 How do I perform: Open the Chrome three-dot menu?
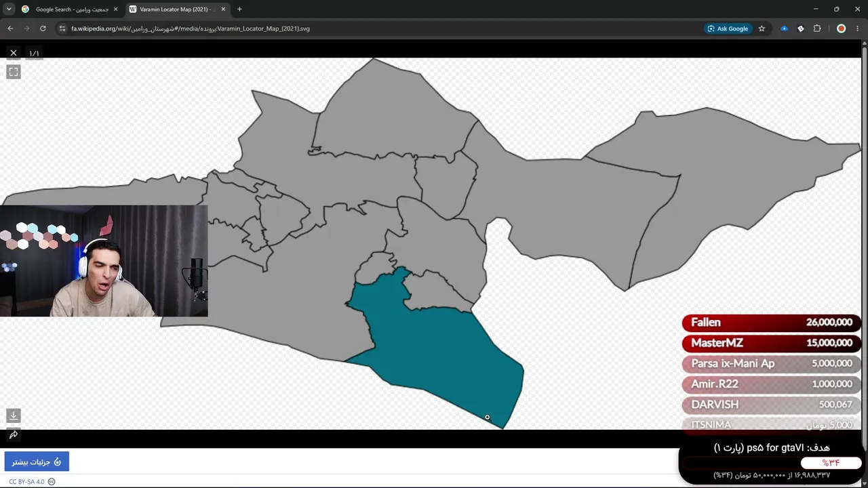point(858,28)
